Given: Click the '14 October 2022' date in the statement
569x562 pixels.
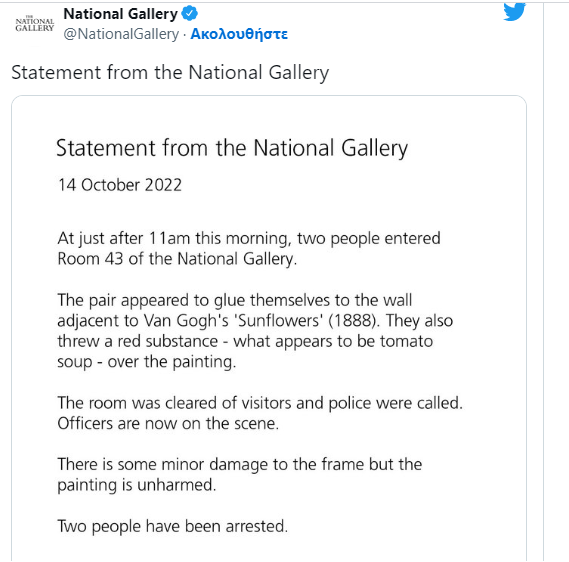Looking at the screenshot, I should click(x=120, y=185).
